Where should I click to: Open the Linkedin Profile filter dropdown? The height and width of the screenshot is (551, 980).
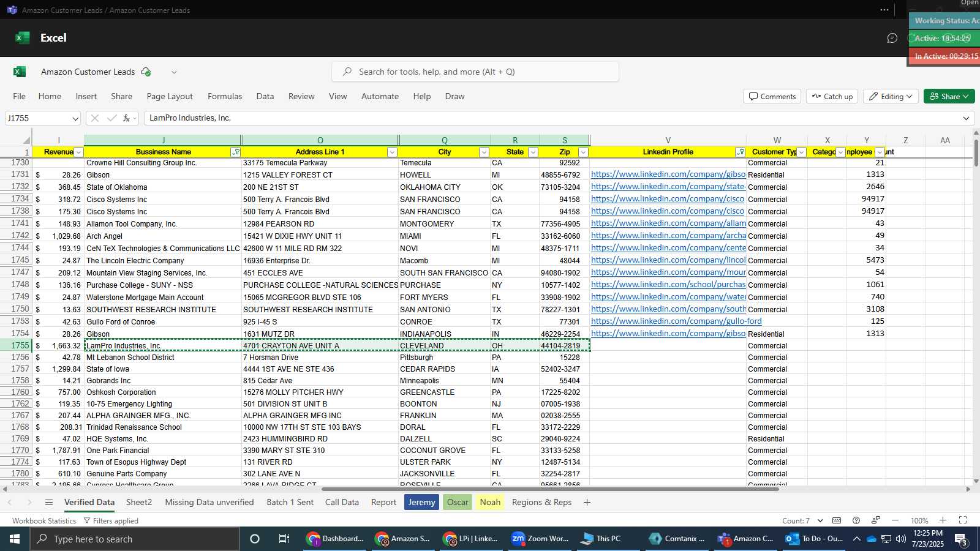(x=740, y=152)
